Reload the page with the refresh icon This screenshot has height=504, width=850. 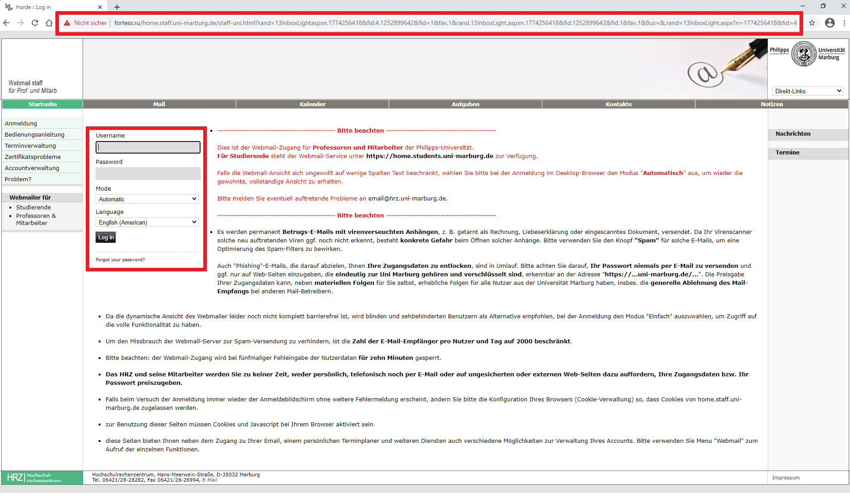coord(35,23)
